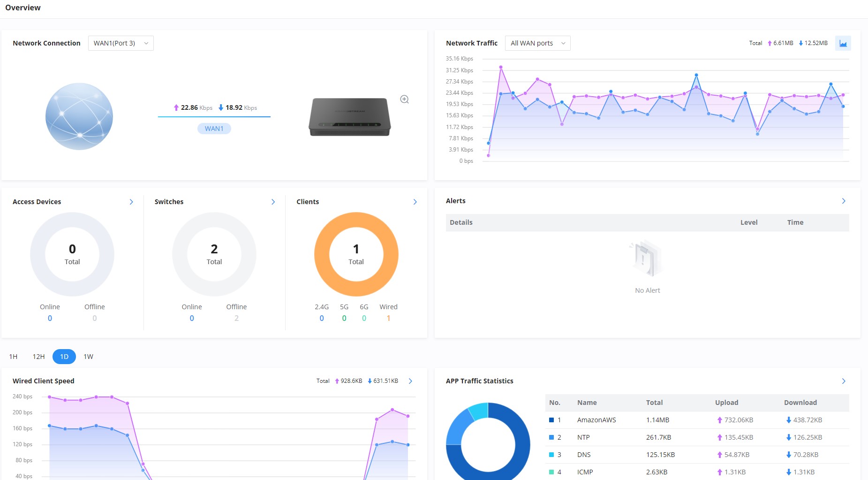Click the router device image
This screenshot has height=480, width=868.
tap(350, 117)
